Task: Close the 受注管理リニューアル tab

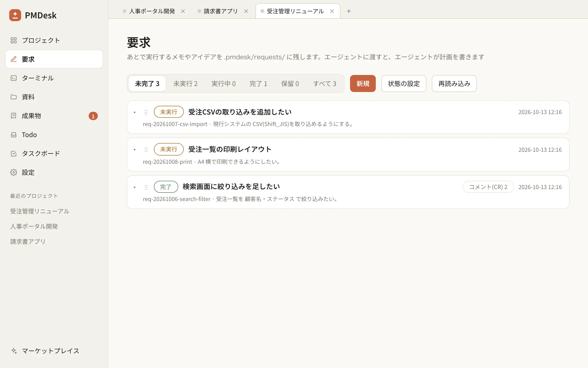Action: (332, 11)
